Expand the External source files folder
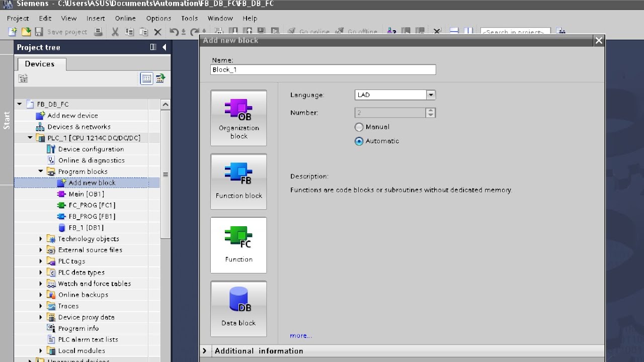Image resolution: width=644 pixels, height=362 pixels. point(41,250)
